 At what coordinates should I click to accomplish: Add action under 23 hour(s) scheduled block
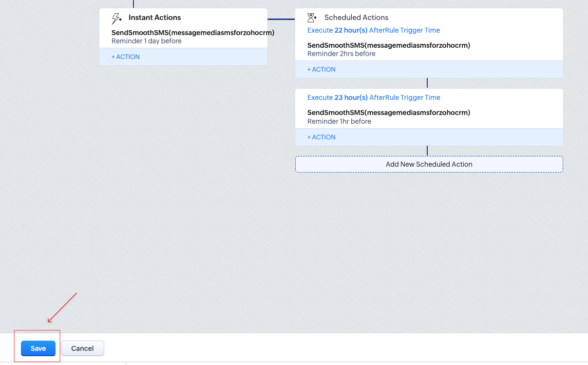(x=322, y=137)
